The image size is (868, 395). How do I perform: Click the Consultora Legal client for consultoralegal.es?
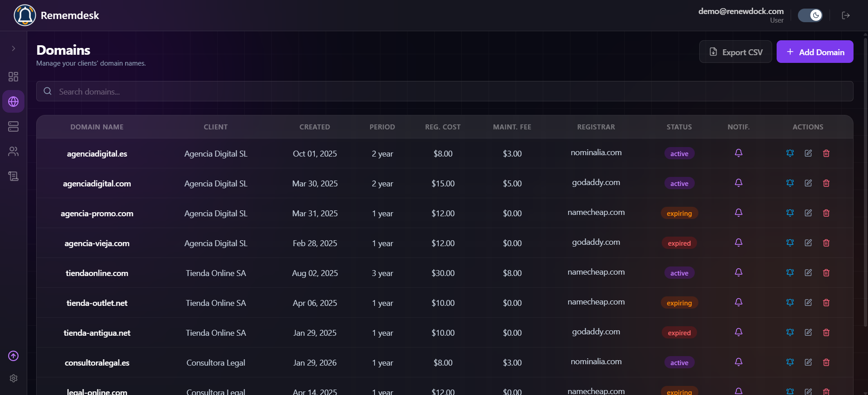click(216, 363)
